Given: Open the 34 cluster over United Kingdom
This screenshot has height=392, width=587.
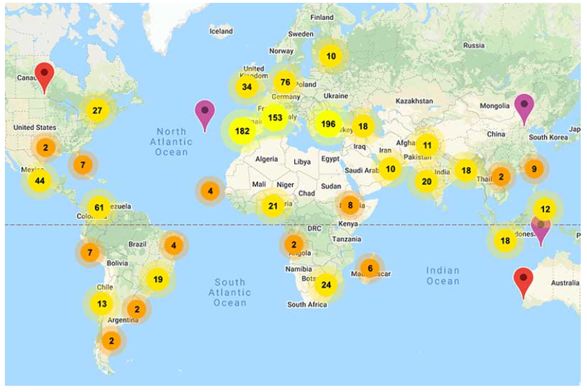Looking at the screenshot, I should [x=246, y=87].
